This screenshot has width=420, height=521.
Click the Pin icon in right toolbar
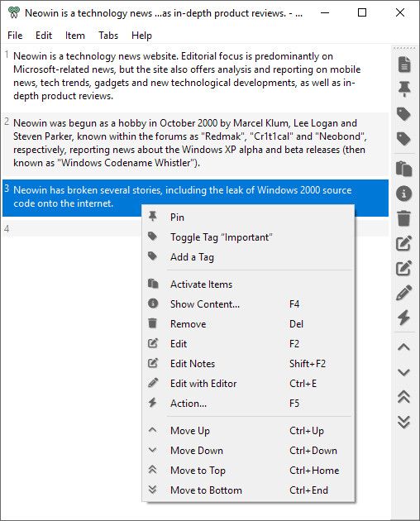tap(404, 89)
